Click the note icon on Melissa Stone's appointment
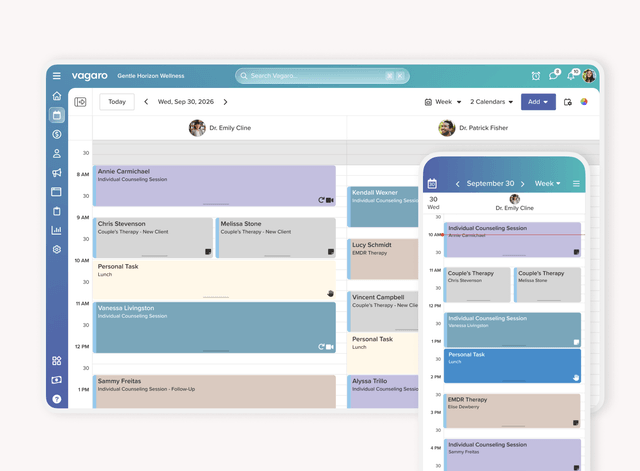The width and height of the screenshot is (640, 471). 331,251
